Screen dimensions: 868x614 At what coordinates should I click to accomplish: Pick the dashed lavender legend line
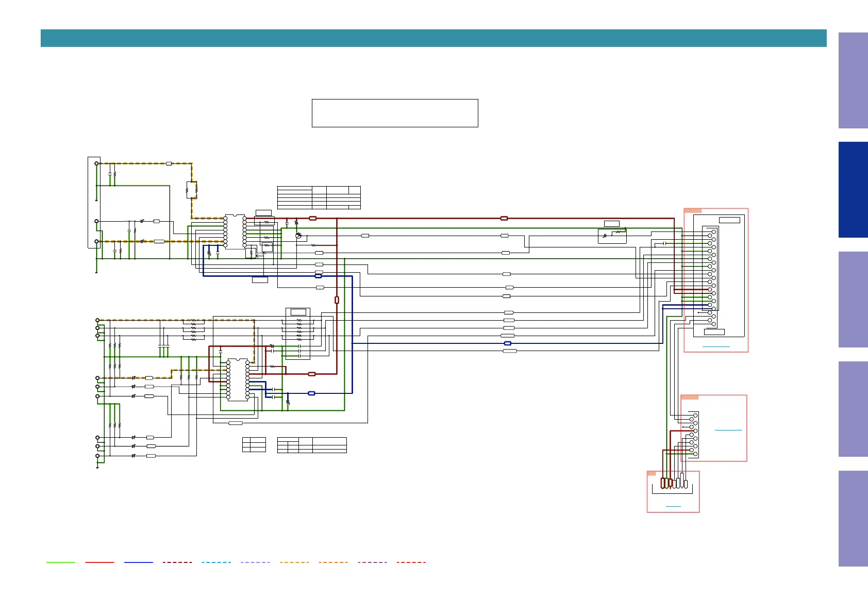(x=255, y=562)
